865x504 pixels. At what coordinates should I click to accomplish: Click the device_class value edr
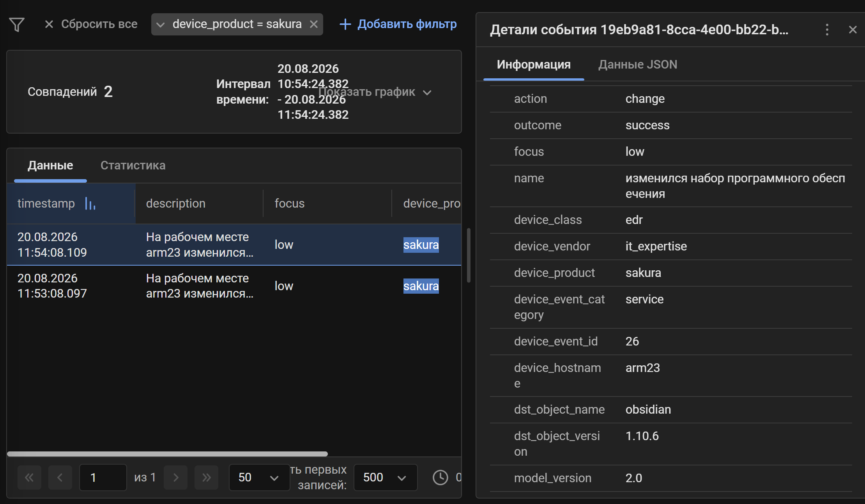pos(634,220)
